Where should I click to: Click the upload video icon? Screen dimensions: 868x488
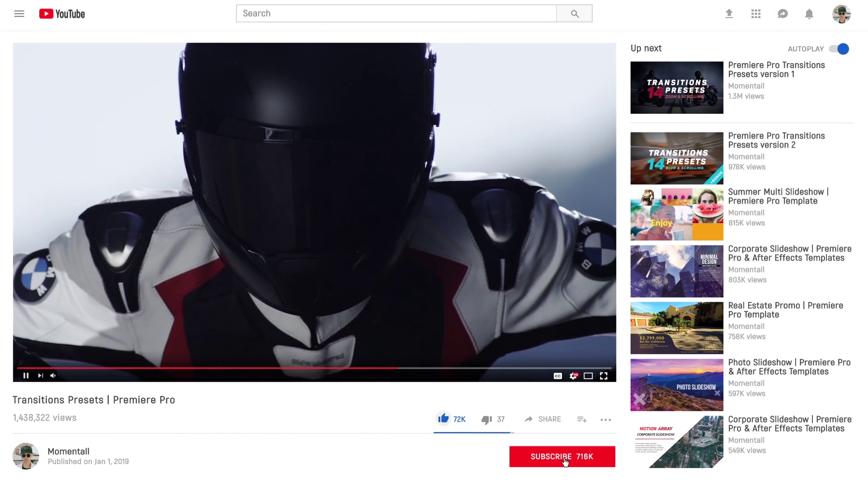(x=729, y=14)
